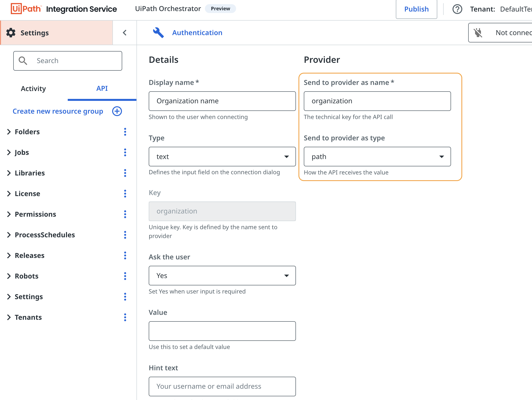Image resolution: width=532 pixels, height=400 pixels.
Task: Click the Publish button
Action: (x=416, y=9)
